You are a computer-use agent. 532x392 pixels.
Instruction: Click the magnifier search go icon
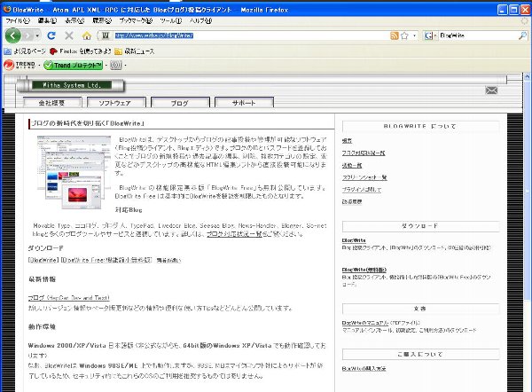[x=523, y=35]
